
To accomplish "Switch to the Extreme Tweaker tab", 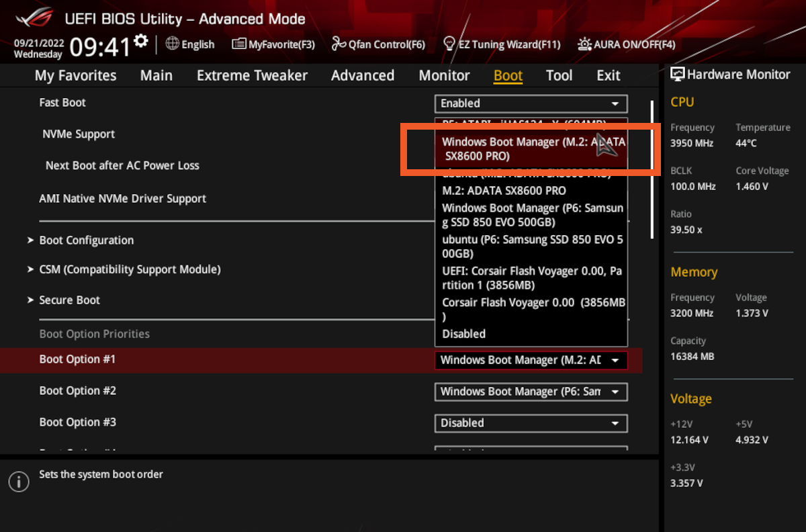I will tap(252, 75).
